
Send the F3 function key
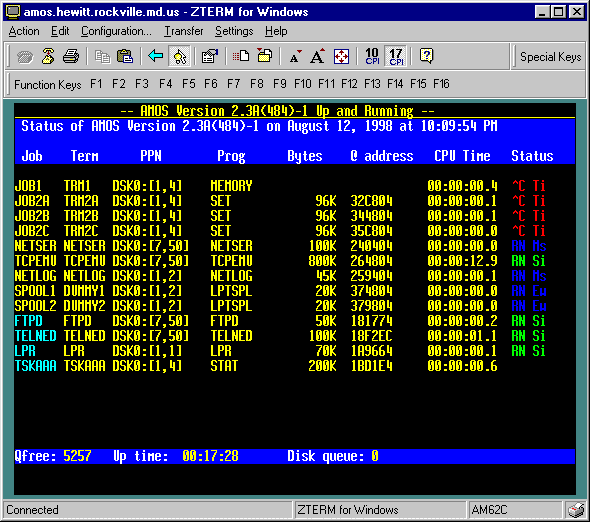pyautogui.click(x=142, y=84)
